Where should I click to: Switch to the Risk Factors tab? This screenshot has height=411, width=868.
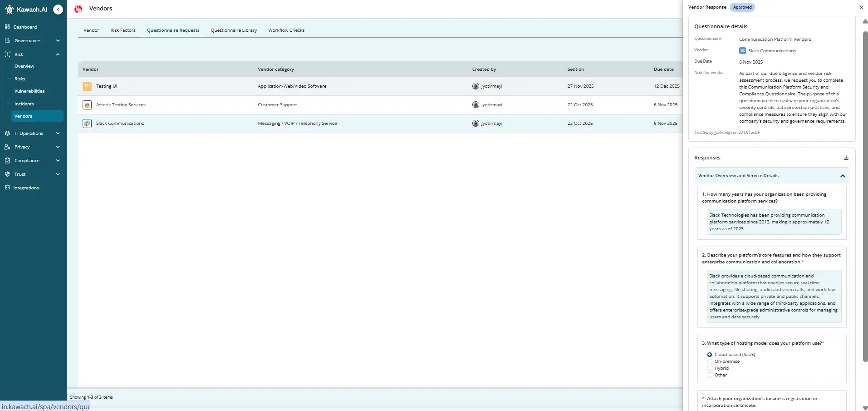[123, 30]
